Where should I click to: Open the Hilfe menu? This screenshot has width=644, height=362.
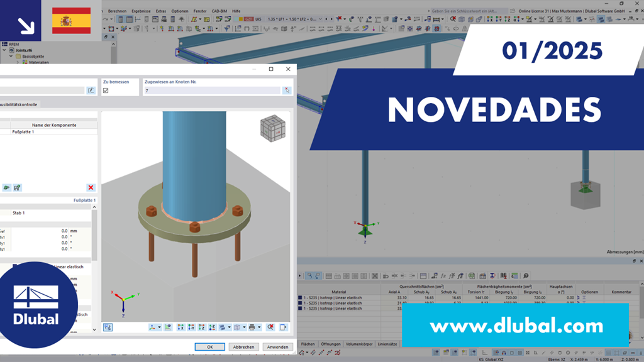coord(236,11)
